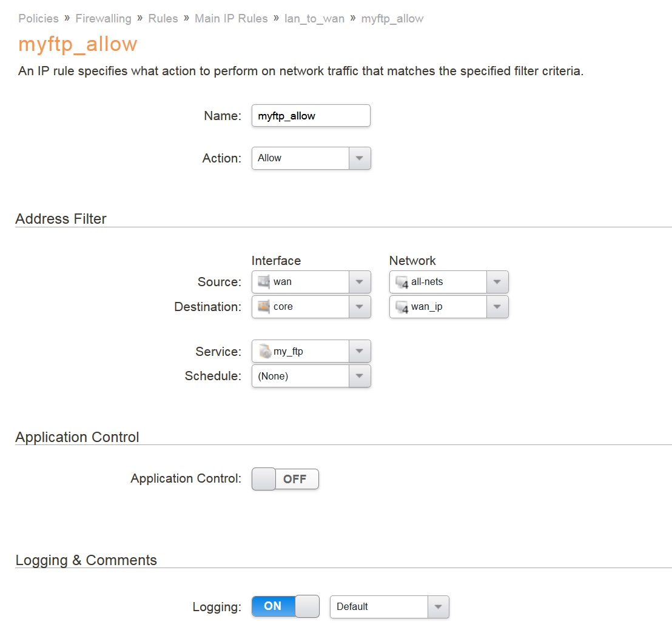Viewport: 672px width, 633px height.
Task: Turn on the Application Control switch
Action: coord(285,479)
